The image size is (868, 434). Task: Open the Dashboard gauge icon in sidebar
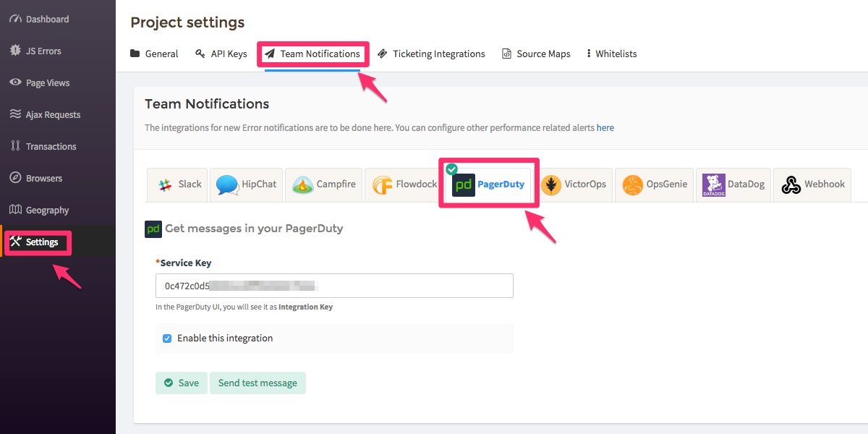(15, 19)
